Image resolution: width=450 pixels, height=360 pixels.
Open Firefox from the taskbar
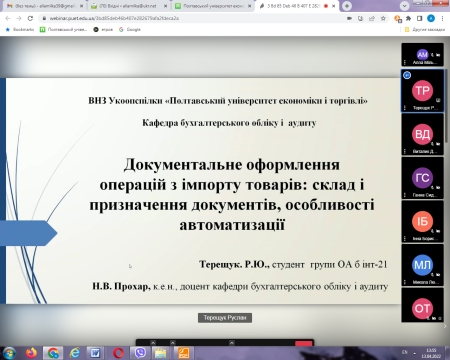pyautogui.click(x=32, y=352)
